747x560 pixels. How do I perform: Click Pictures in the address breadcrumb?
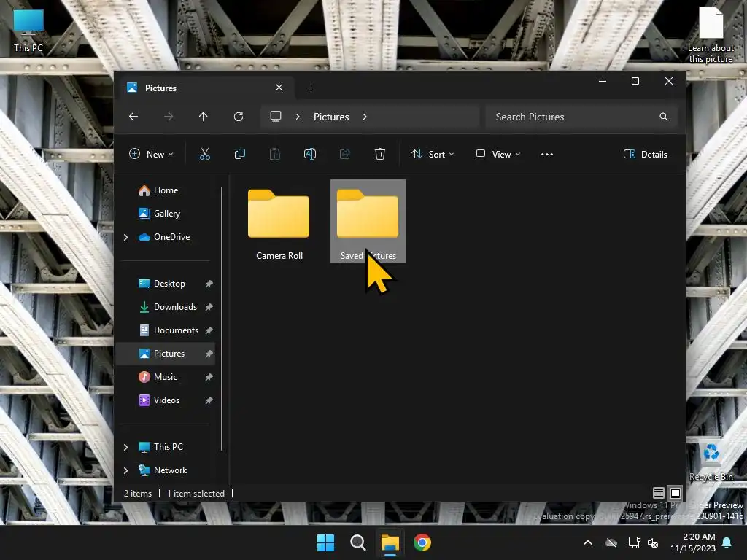[x=331, y=117]
